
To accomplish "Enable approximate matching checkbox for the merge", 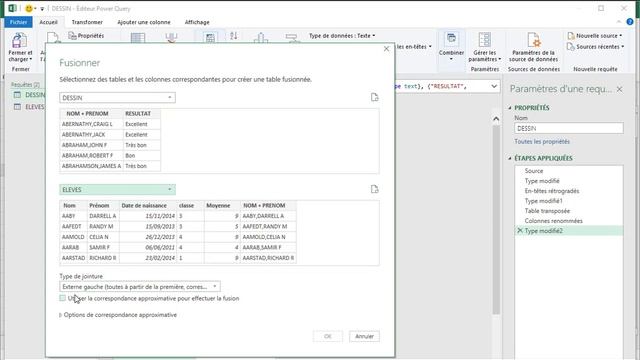I will click(62, 298).
